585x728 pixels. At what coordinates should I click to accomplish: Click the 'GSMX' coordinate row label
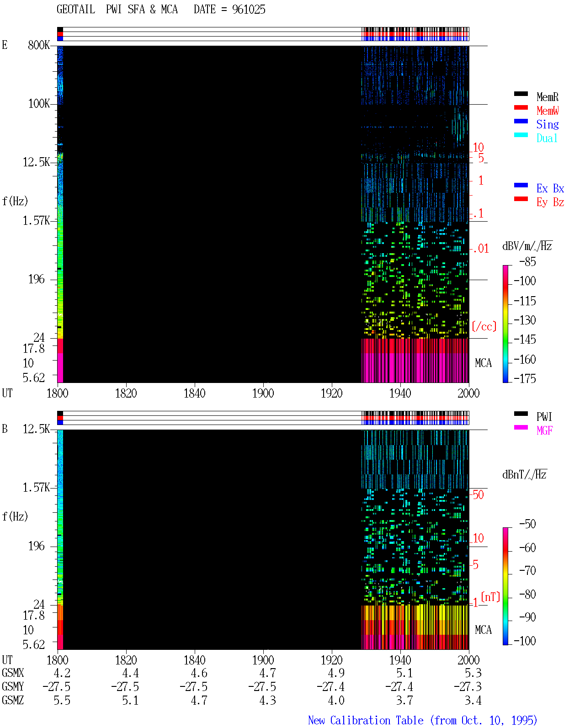pyautogui.click(x=13, y=673)
